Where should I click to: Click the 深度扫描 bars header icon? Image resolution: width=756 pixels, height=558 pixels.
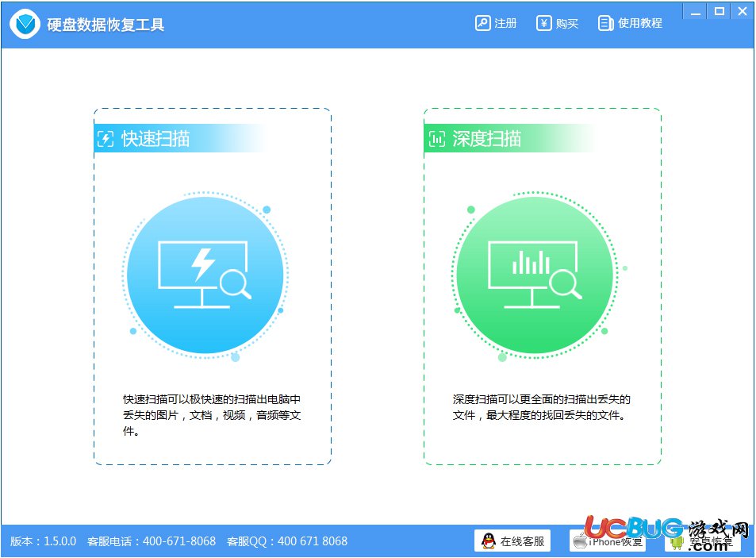point(437,139)
